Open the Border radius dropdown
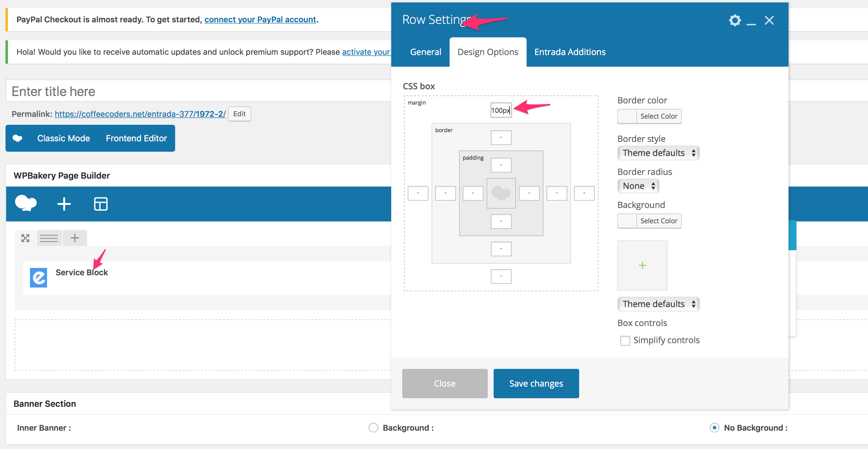The width and height of the screenshot is (868, 449). click(x=638, y=186)
